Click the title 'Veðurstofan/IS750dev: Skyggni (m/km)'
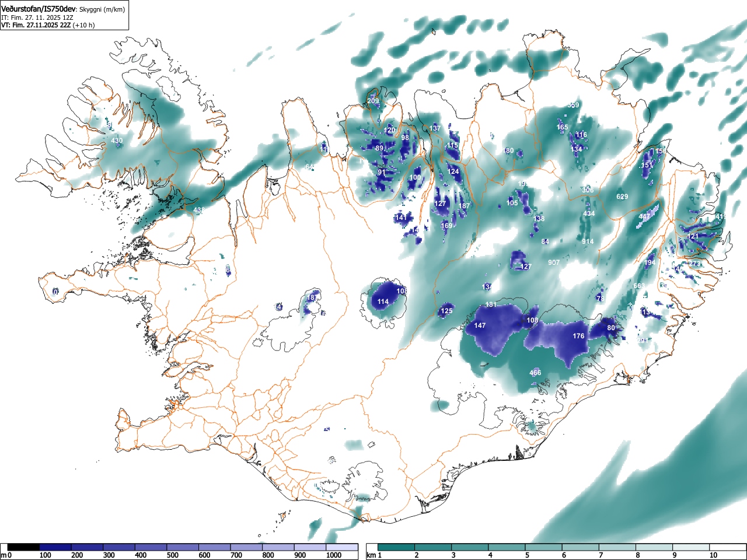This screenshot has height=560, width=747. [x=63, y=9]
